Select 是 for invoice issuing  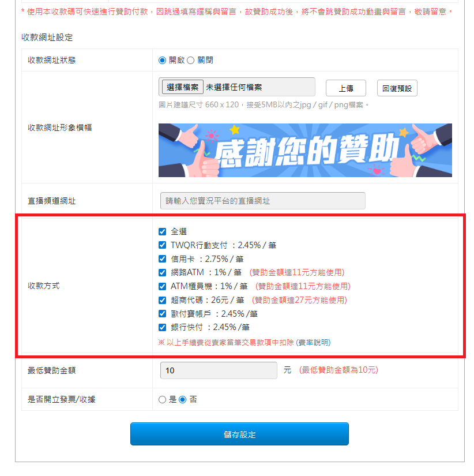click(x=163, y=399)
